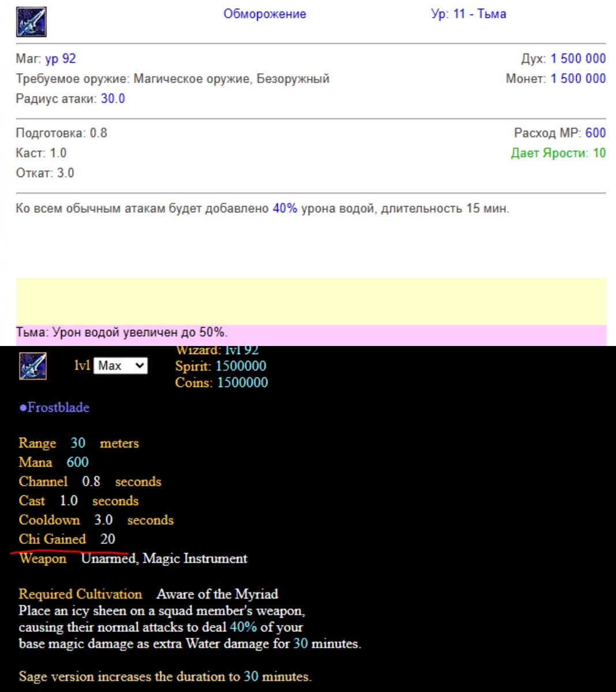Viewport: 616px width, 692px height.
Task: Open the lvl Max dropdown
Action: point(121,366)
